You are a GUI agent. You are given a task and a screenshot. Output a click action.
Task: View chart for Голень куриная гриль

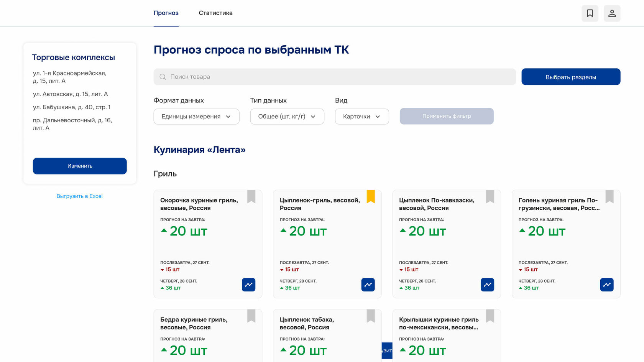pyautogui.click(x=606, y=285)
